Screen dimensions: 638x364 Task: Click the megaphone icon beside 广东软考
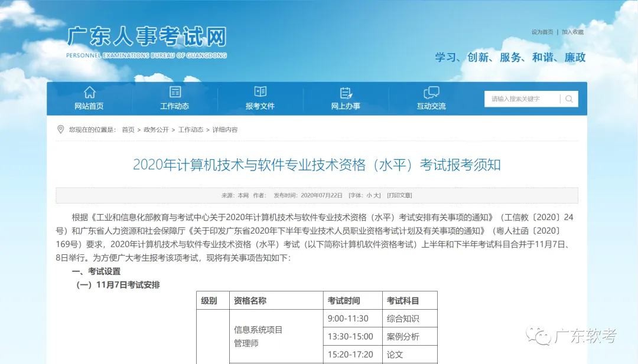(x=539, y=336)
